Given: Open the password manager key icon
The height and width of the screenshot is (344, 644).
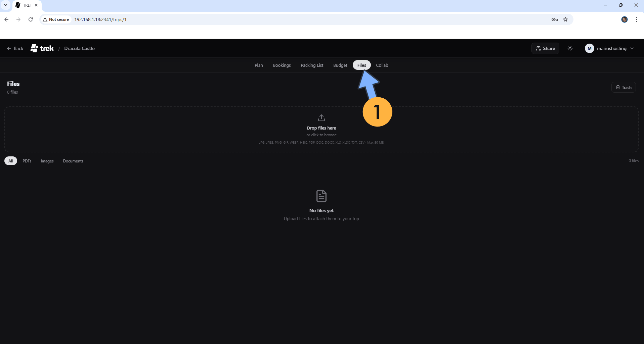Looking at the screenshot, I should coord(554,19).
